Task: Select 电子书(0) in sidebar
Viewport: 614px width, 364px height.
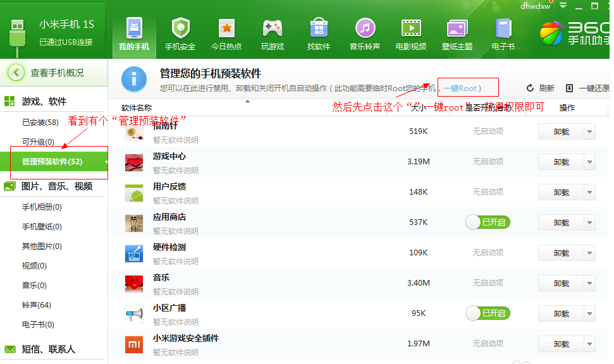Action: tap(38, 324)
